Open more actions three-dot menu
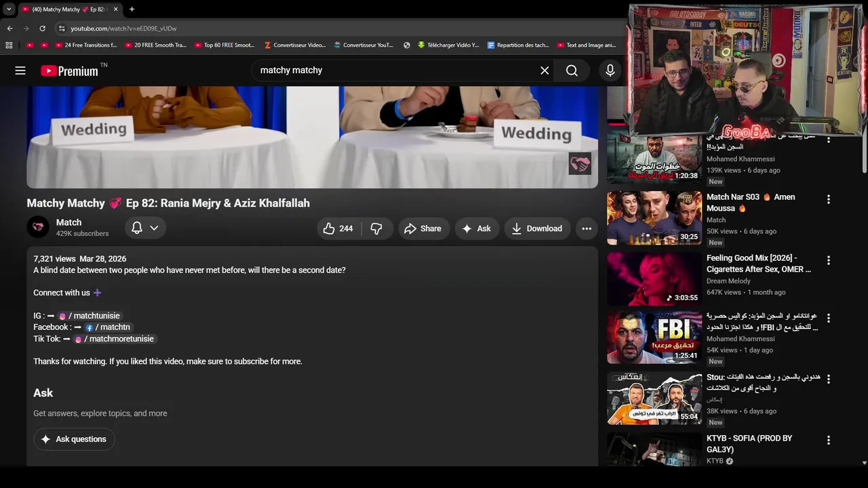Image resolution: width=868 pixels, height=488 pixels. pyautogui.click(x=587, y=228)
